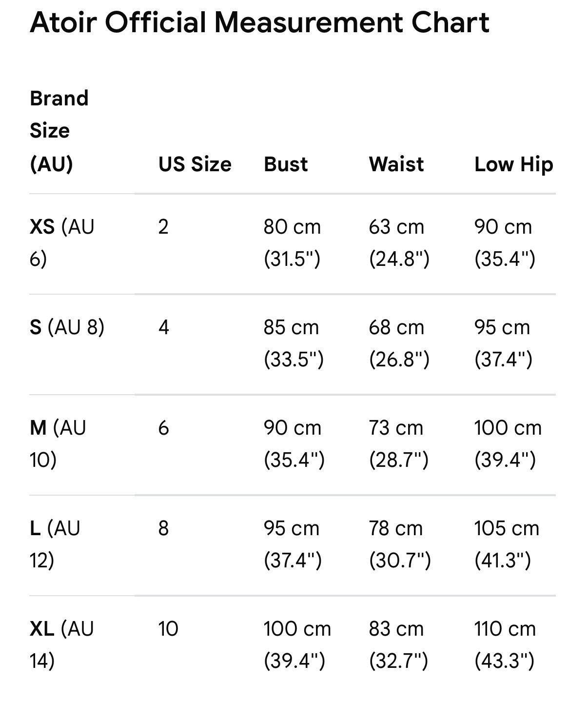Screen dimensions: 588x703
Task: Click the XL (AU 14) row label
Action: (62, 644)
